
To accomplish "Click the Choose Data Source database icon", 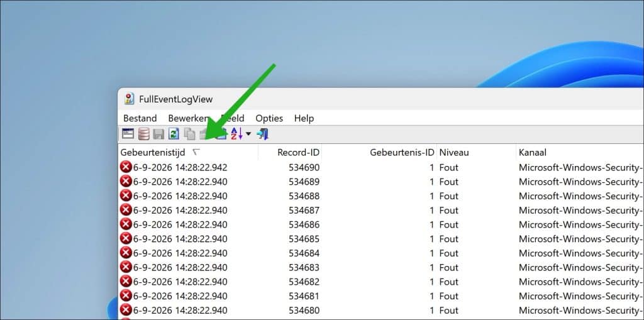I will (144, 134).
